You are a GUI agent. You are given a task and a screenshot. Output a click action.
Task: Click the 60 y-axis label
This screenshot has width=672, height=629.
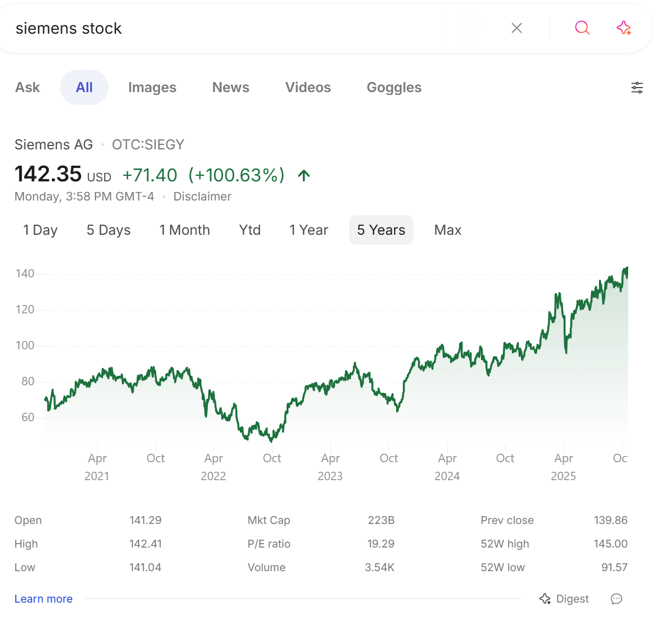click(28, 417)
